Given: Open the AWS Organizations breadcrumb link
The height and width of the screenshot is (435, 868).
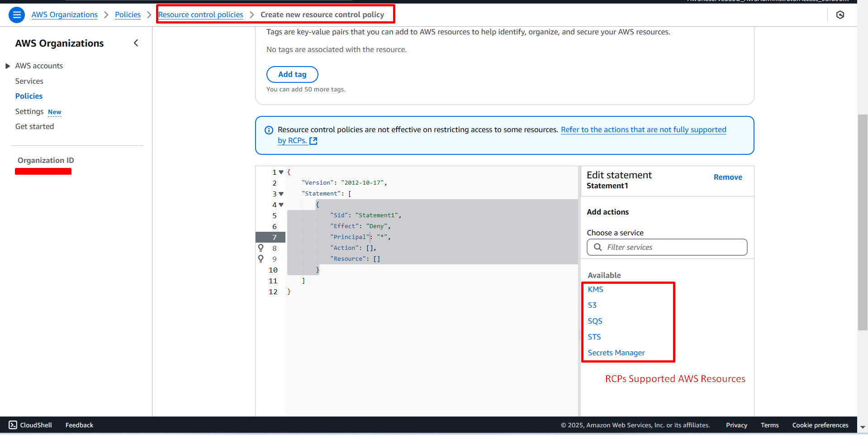Looking at the screenshot, I should (64, 14).
